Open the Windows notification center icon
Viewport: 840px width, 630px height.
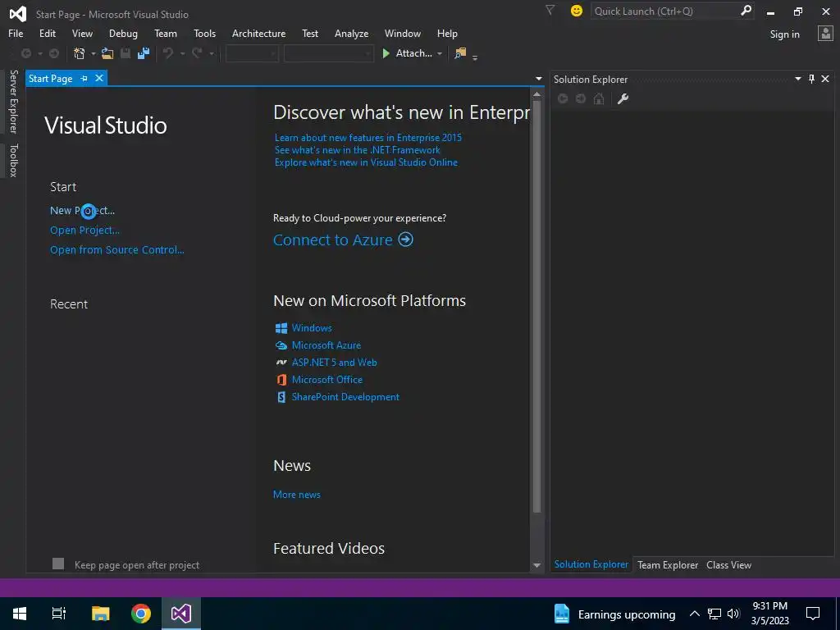[813, 614]
